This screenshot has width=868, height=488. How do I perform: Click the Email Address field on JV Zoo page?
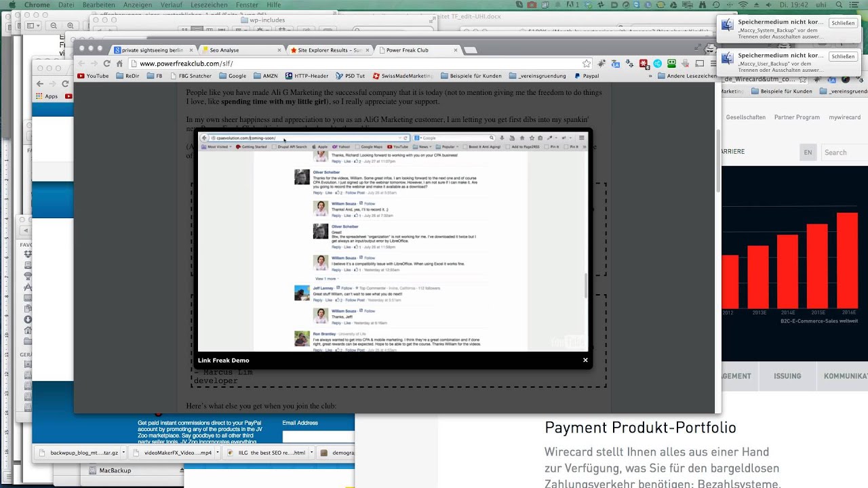[318, 437]
